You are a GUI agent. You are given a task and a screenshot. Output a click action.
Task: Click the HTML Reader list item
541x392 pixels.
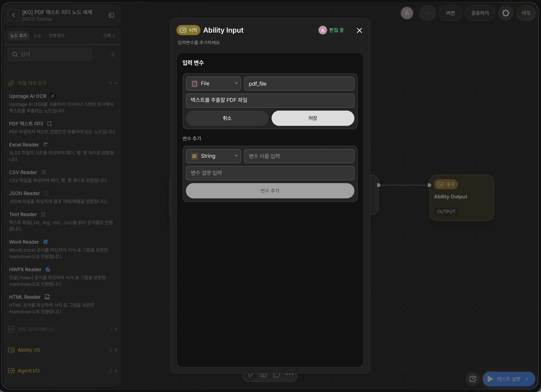pyautogui.click(x=62, y=304)
